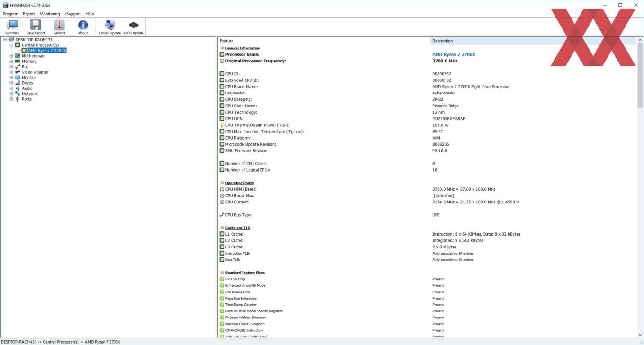This screenshot has width=644, height=345.
Task: Open the Report menu
Action: tap(29, 14)
